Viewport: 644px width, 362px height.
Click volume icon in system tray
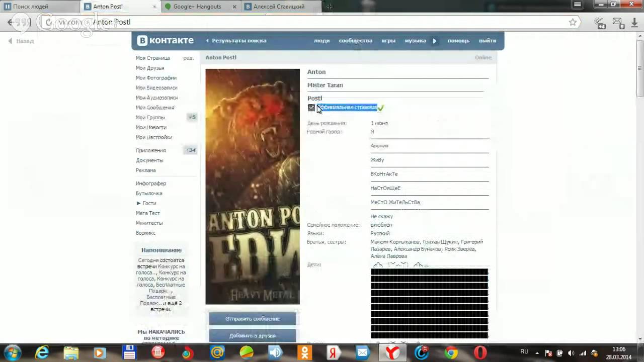tap(571, 353)
